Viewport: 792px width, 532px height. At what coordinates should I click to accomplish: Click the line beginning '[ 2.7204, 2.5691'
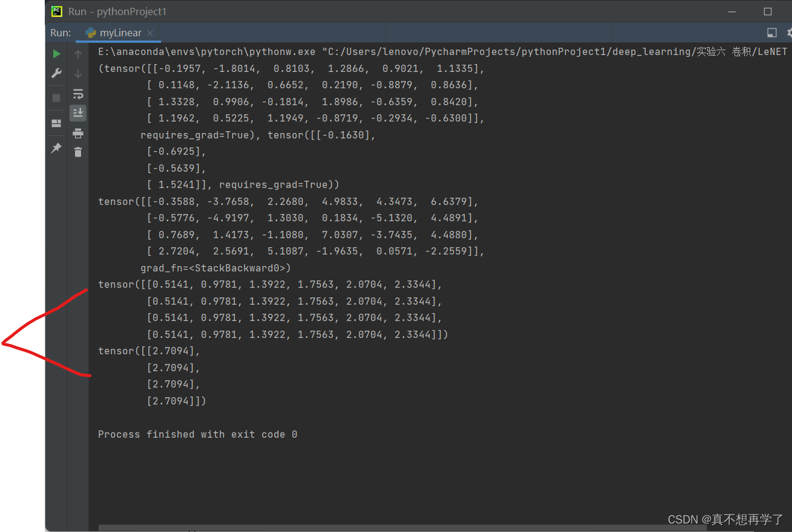click(x=316, y=251)
